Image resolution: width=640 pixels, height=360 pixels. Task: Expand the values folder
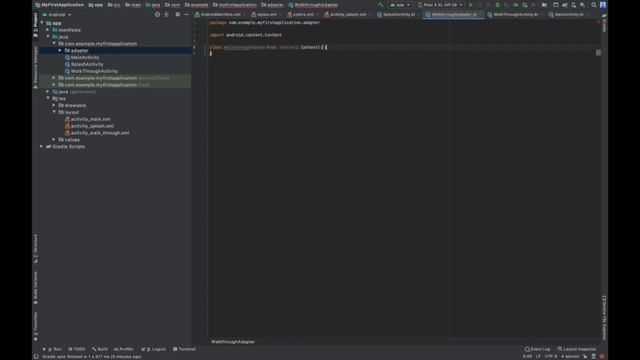click(x=54, y=140)
